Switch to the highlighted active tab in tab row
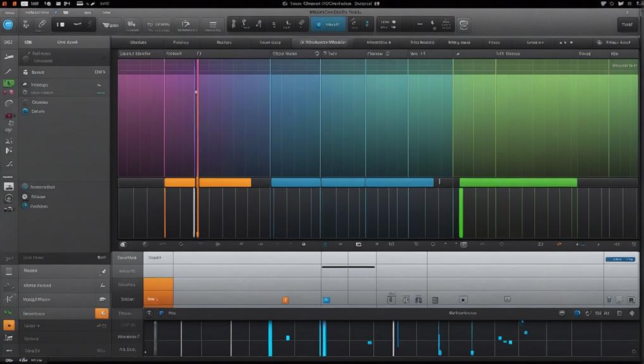644x364 pixels. coord(323,42)
